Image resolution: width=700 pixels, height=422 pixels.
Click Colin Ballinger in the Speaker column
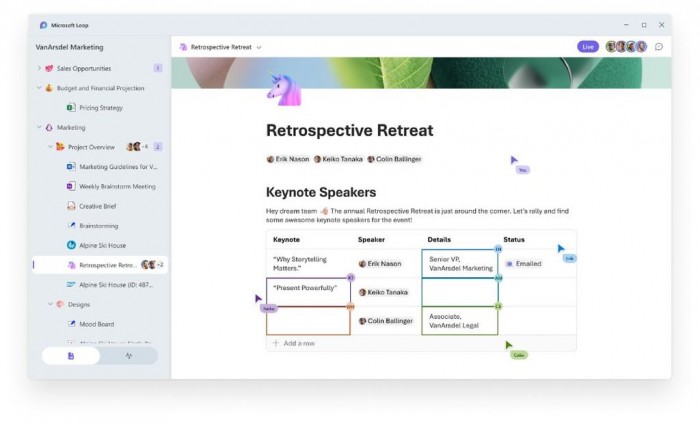(386, 321)
